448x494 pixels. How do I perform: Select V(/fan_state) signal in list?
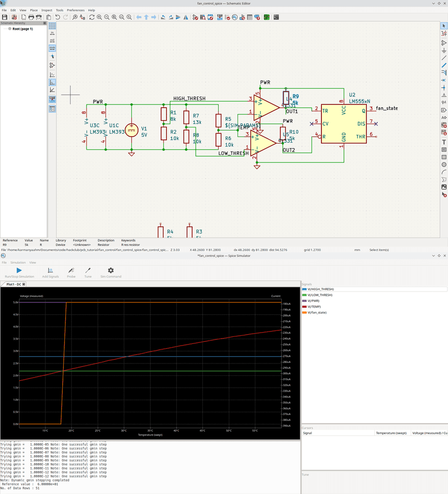click(x=317, y=313)
